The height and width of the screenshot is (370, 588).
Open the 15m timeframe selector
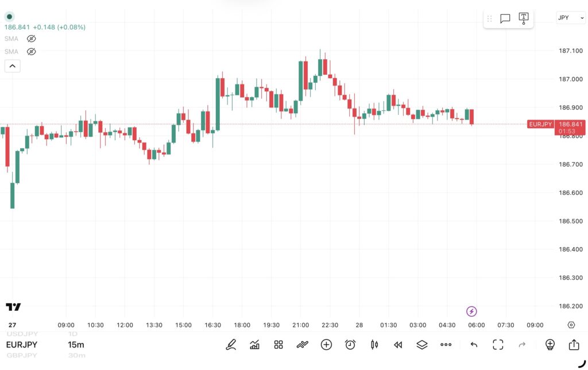click(x=76, y=345)
